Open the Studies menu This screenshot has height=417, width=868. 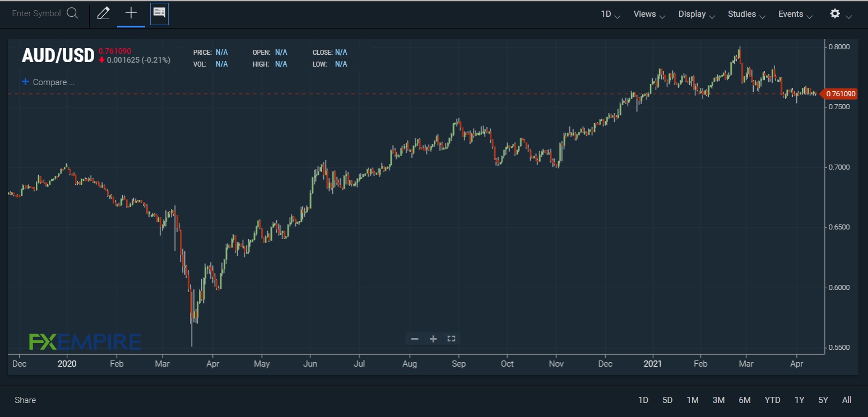coord(746,14)
